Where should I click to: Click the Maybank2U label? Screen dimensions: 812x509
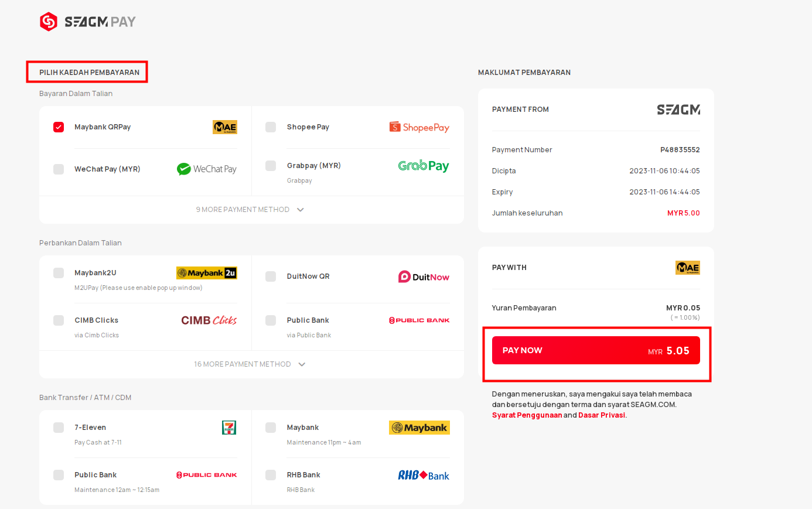click(x=95, y=273)
